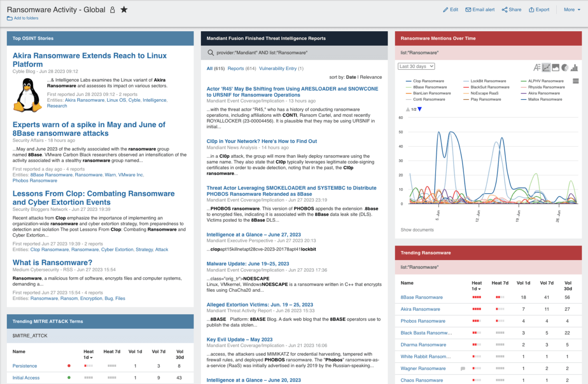The width and height of the screenshot is (588, 384).
Task: Export the dashboard
Action: 539,9
